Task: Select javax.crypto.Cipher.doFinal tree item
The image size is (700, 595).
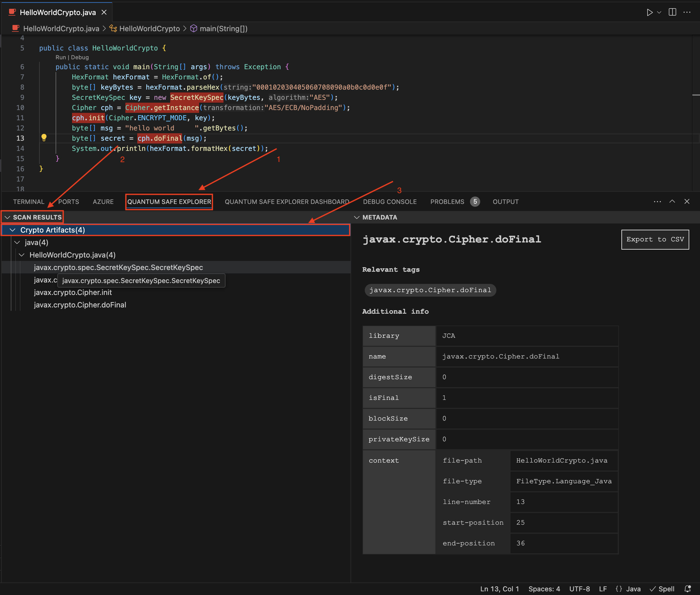Action: point(80,305)
